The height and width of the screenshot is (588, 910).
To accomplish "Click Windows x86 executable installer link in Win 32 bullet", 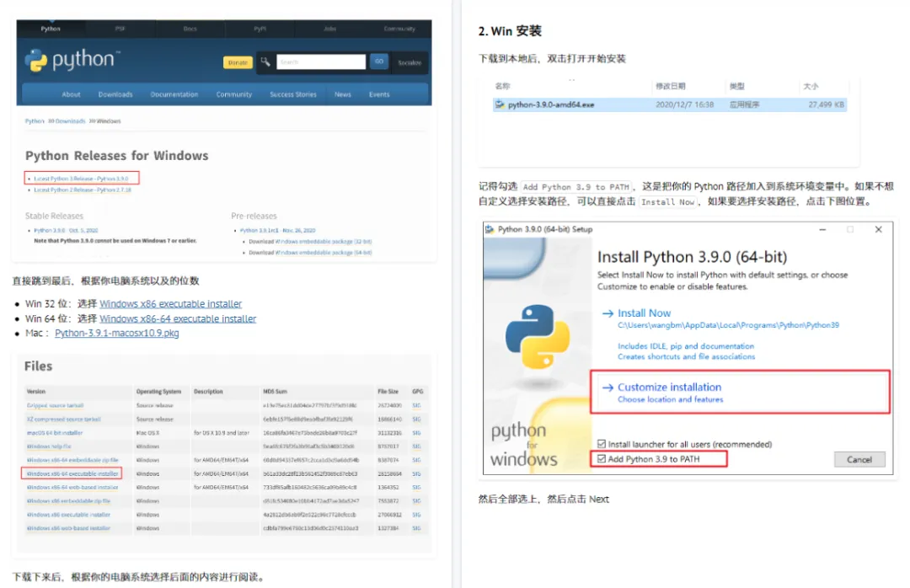I will (x=170, y=303).
